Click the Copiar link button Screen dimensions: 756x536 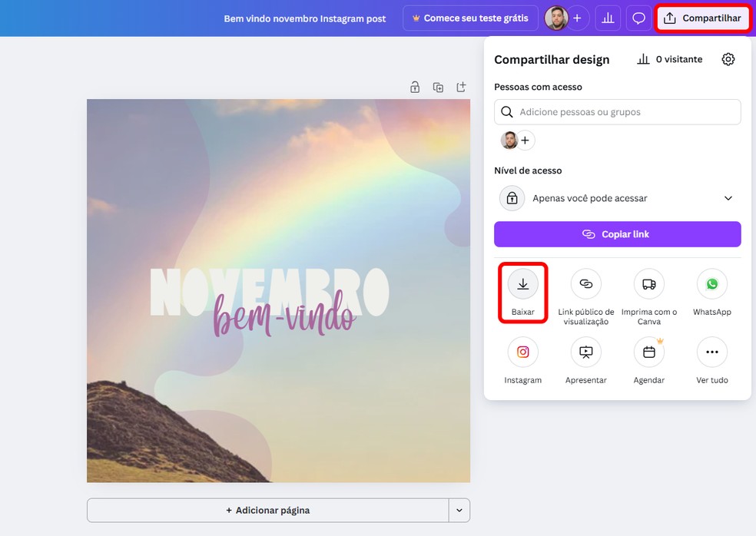pos(617,233)
